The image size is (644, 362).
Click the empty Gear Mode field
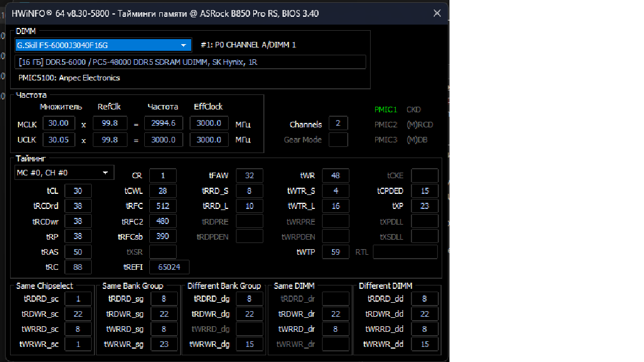(338, 140)
